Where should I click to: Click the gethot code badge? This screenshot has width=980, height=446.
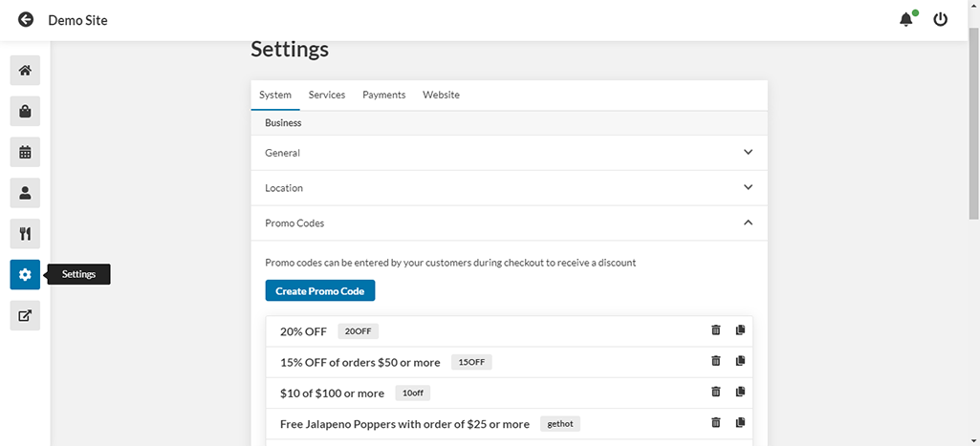(560, 424)
